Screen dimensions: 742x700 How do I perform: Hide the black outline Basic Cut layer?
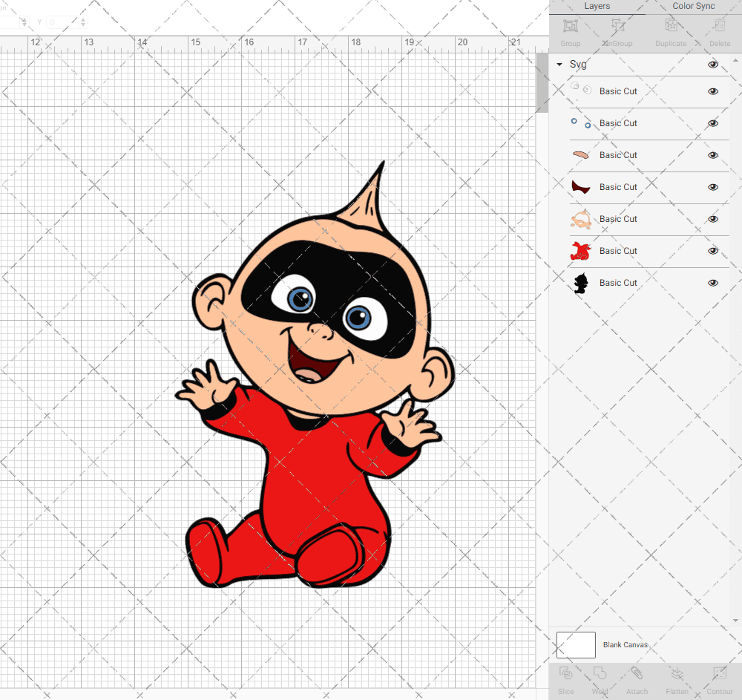712,283
